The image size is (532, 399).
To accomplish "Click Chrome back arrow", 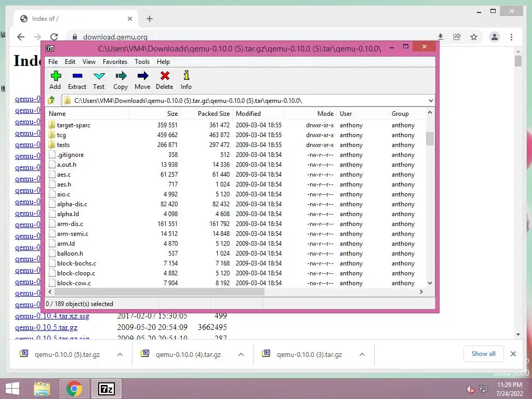I will [x=21, y=37].
